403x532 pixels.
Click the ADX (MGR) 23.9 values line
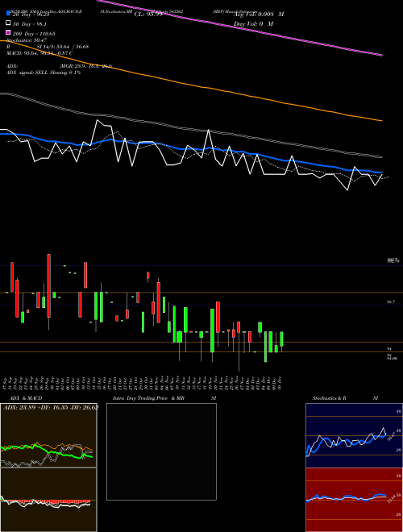tap(60, 66)
